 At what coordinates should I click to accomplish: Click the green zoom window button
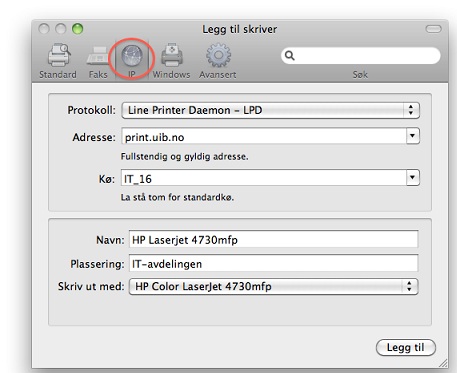pos(77,29)
